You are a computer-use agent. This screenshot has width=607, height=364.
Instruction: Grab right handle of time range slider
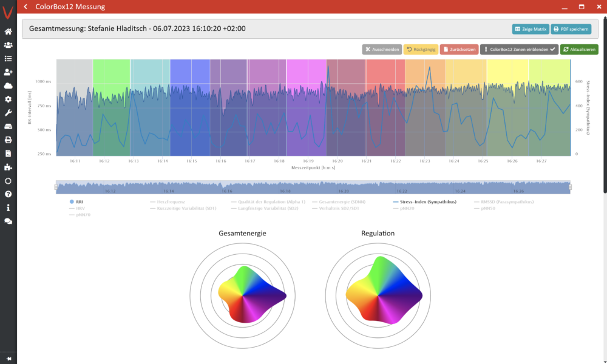[x=570, y=187]
